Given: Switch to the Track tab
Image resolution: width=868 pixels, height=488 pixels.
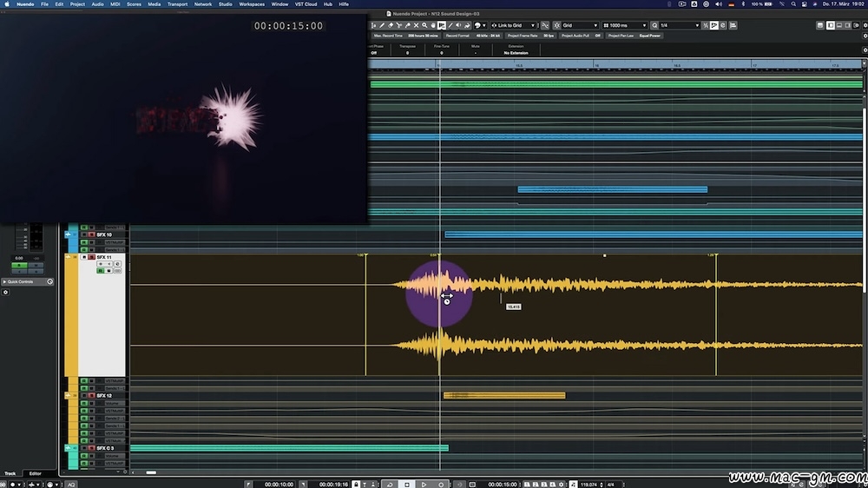Looking at the screenshot, I should [x=10, y=473].
